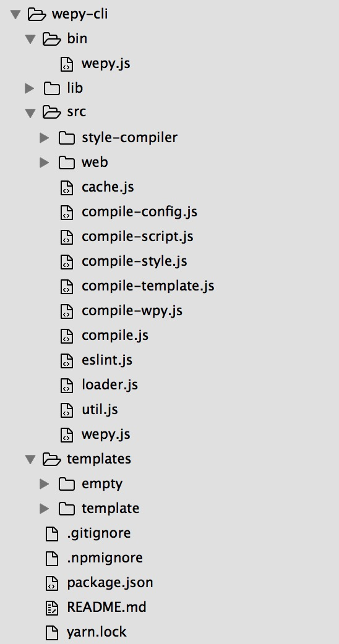The image size is (339, 644).
Task: Expand the empty folder disclosure triangle
Action: 45,484
